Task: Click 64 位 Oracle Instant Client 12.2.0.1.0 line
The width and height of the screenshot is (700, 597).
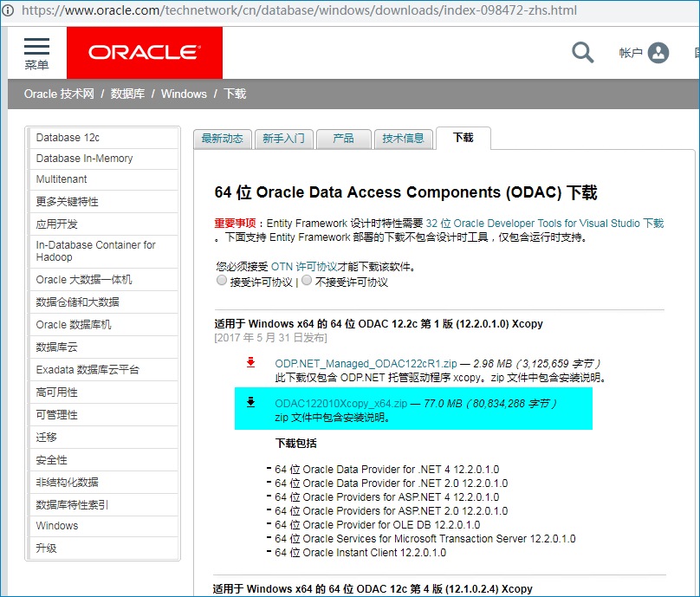Action: click(x=360, y=552)
